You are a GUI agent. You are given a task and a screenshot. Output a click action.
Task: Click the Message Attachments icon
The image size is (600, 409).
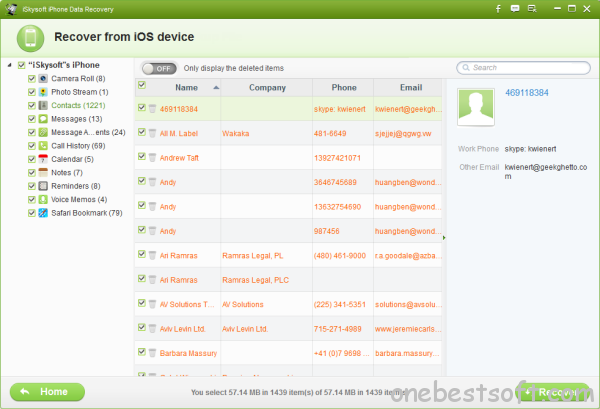43,132
